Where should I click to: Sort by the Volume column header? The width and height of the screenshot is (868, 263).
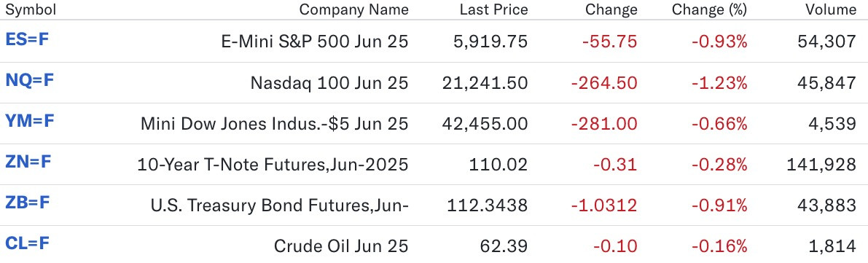point(830,9)
